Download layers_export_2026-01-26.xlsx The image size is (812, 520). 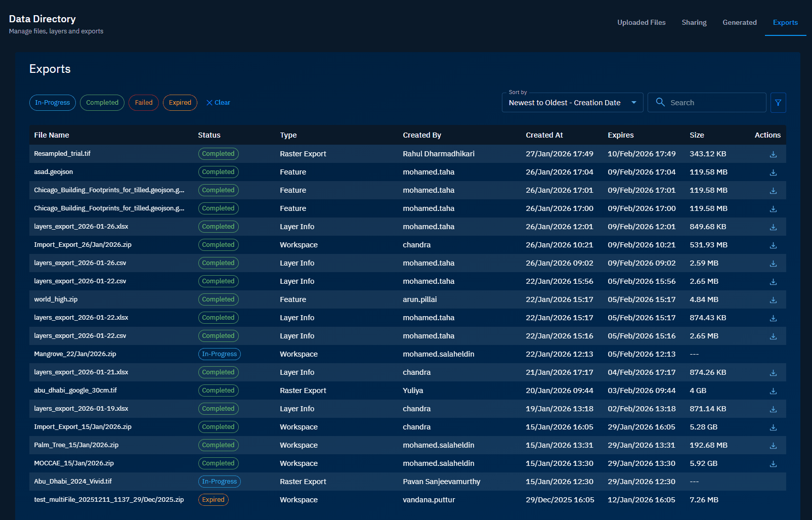pos(773,227)
